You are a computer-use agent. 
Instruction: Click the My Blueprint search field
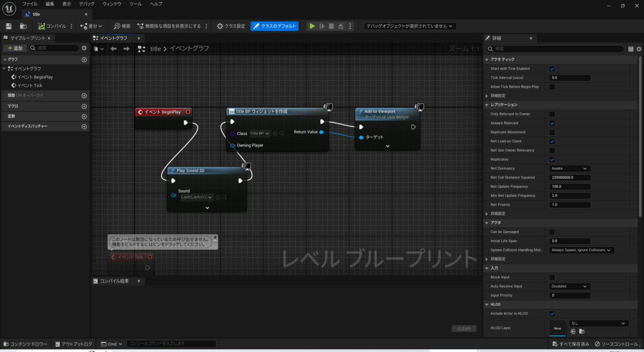(54, 48)
